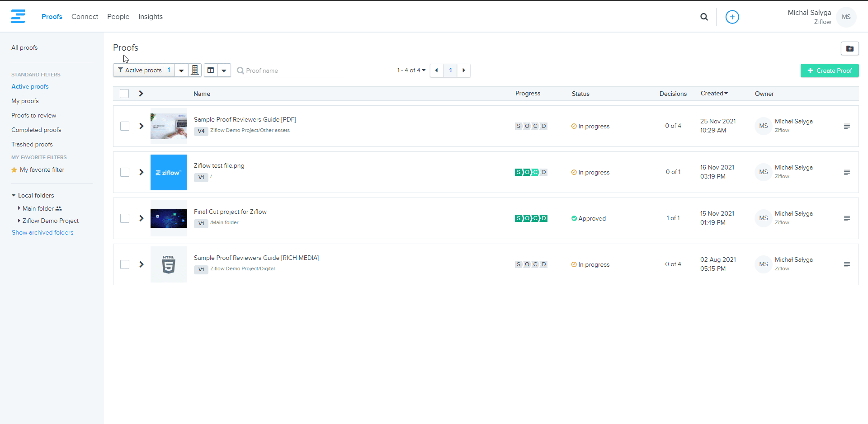Viewport: 868px width, 424px height.
Task: Expand the Ziflow test file.png row
Action: point(142,172)
